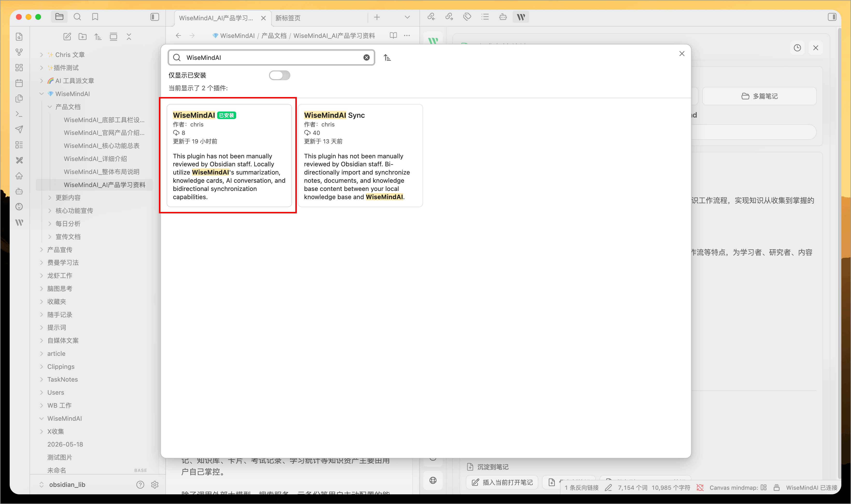Click the smiley face ribbon icon
This screenshot has width=851, height=504.
[19, 207]
